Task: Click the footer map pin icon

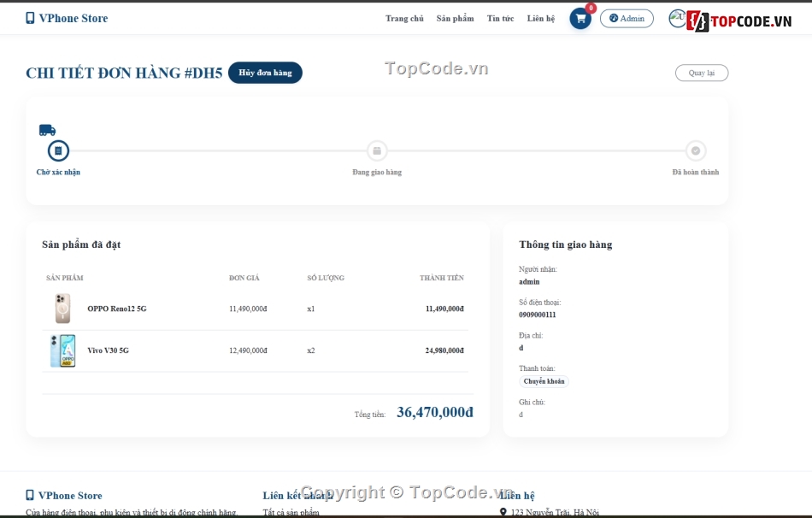Action: click(503, 512)
